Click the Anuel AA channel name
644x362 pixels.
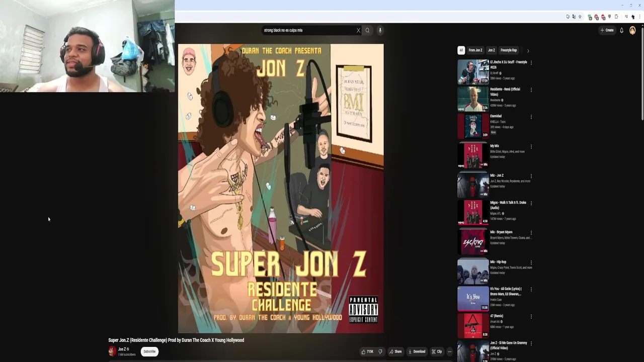tap(495, 321)
